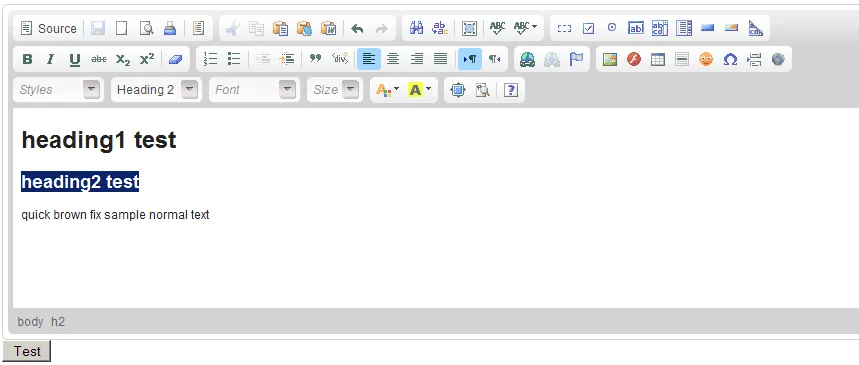Insert a Radio Button field
Screen dimensions: 859x365
coord(612,28)
